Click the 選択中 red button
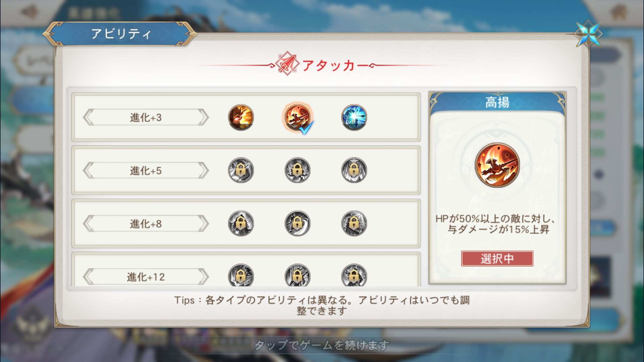Viewport: 644px width, 362px height. coord(497,258)
